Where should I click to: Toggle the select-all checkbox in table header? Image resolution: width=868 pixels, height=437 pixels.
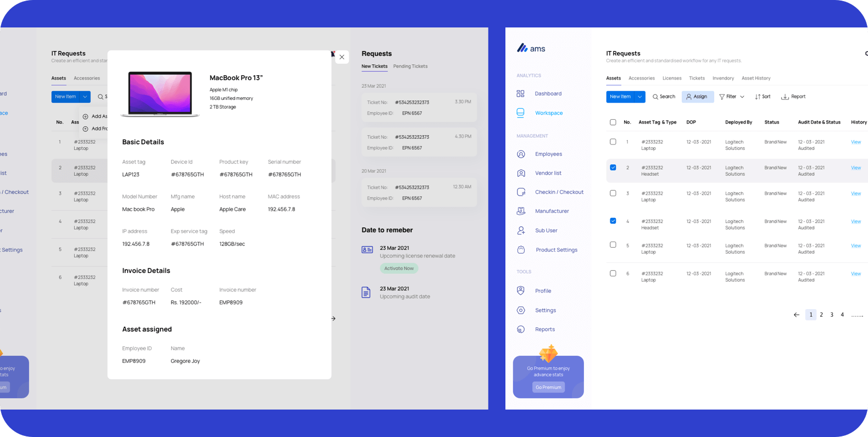coord(613,122)
